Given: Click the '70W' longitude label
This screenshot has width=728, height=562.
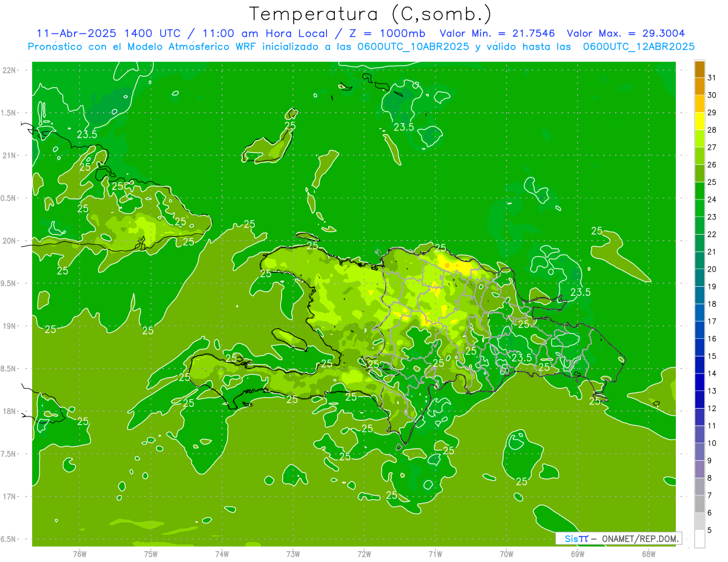Looking at the screenshot, I should tap(507, 554).
